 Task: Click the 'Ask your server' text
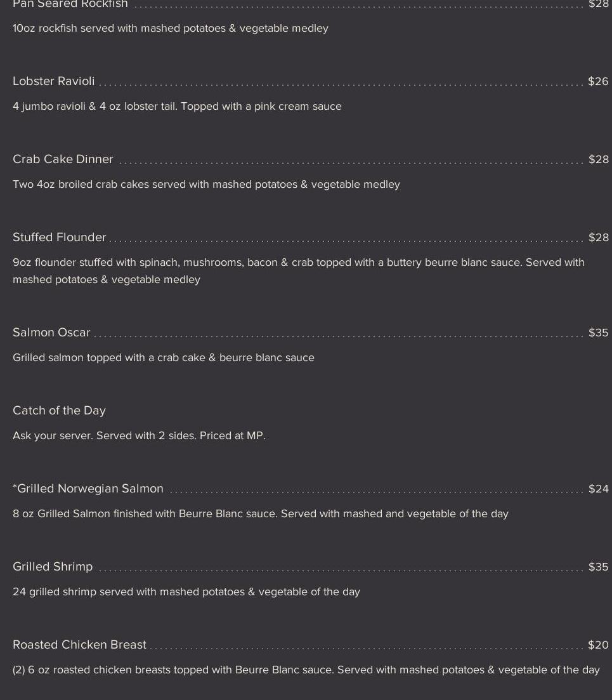139,436
